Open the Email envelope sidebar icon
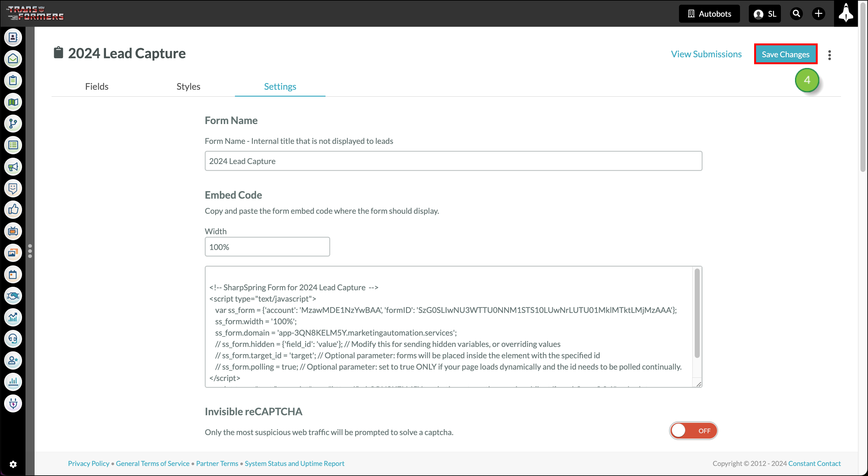Viewport: 868px width, 476px height. pyautogui.click(x=13, y=59)
